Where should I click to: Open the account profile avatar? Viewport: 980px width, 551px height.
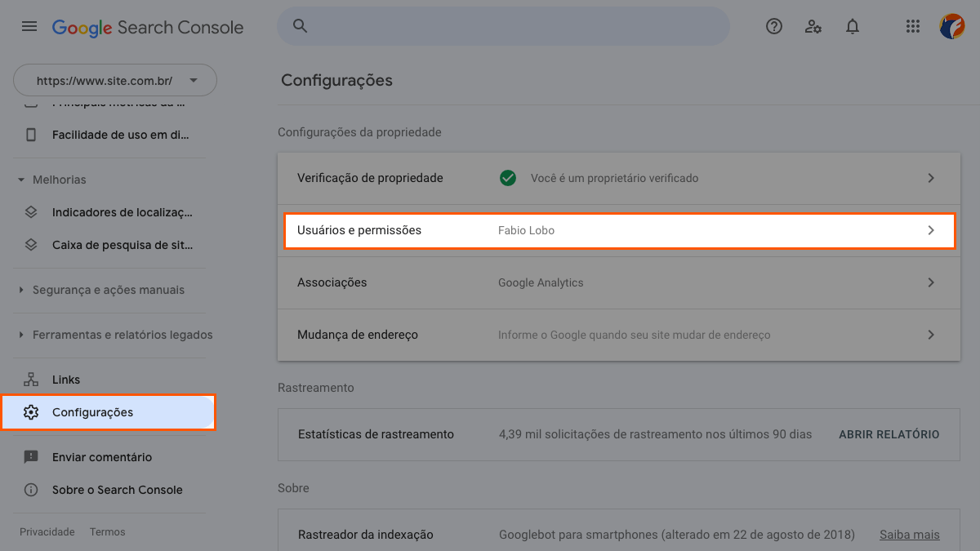pos(952,26)
